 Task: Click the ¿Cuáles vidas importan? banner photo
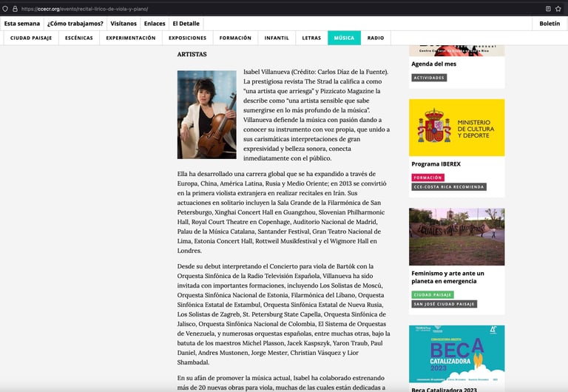tap(457, 237)
